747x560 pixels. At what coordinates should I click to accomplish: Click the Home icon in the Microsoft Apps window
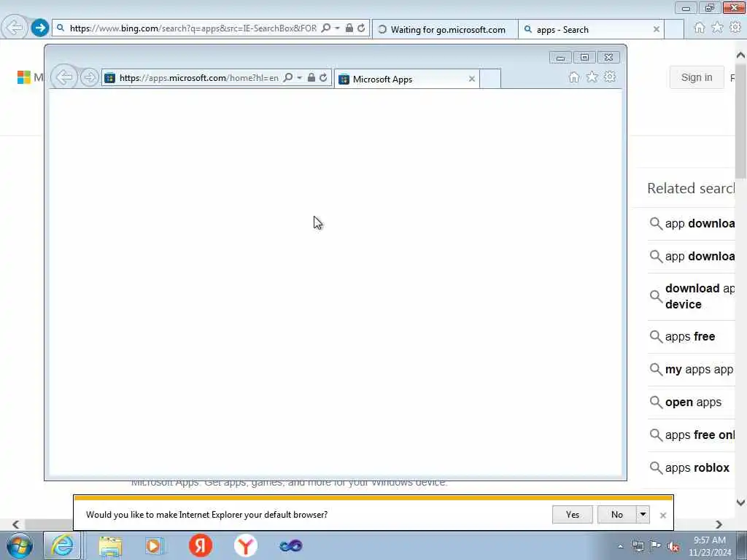point(574,77)
